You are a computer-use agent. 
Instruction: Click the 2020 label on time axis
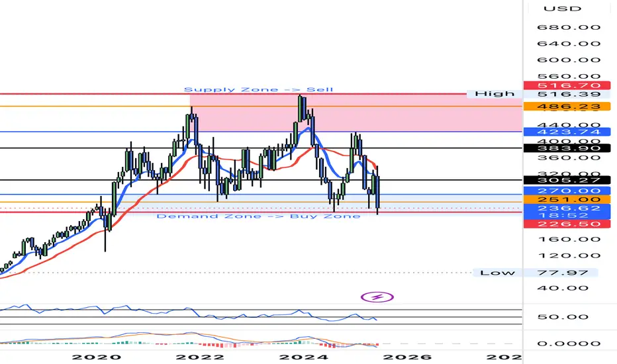[97, 357]
